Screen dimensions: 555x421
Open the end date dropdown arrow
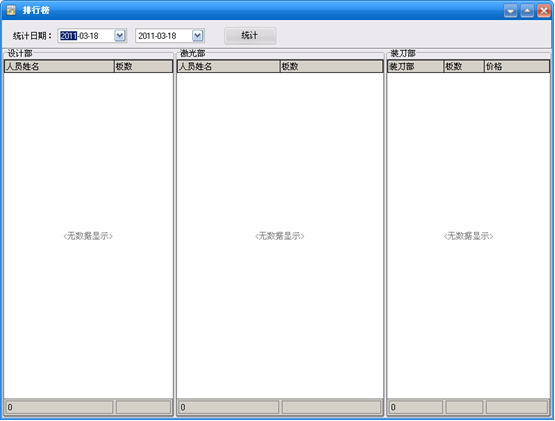click(198, 35)
